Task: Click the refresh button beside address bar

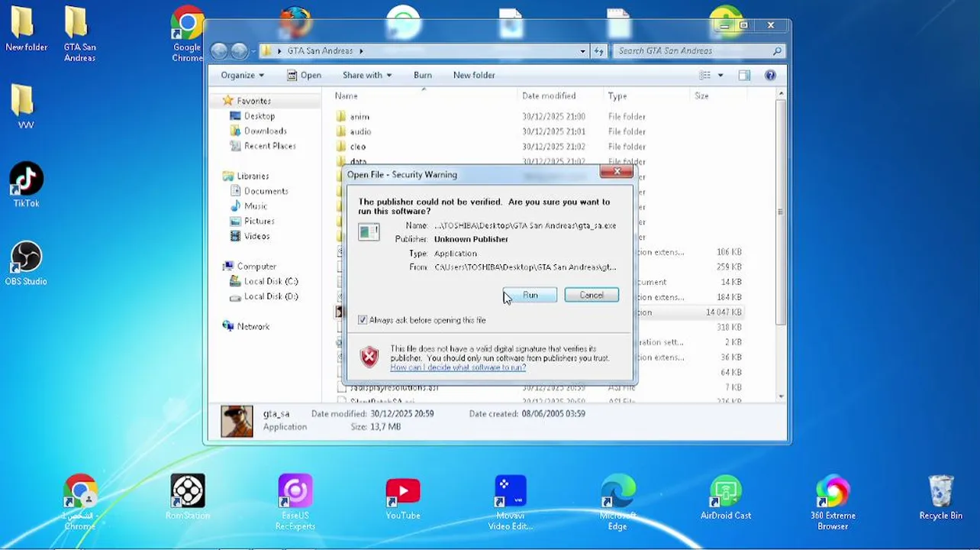Action: pos(599,51)
